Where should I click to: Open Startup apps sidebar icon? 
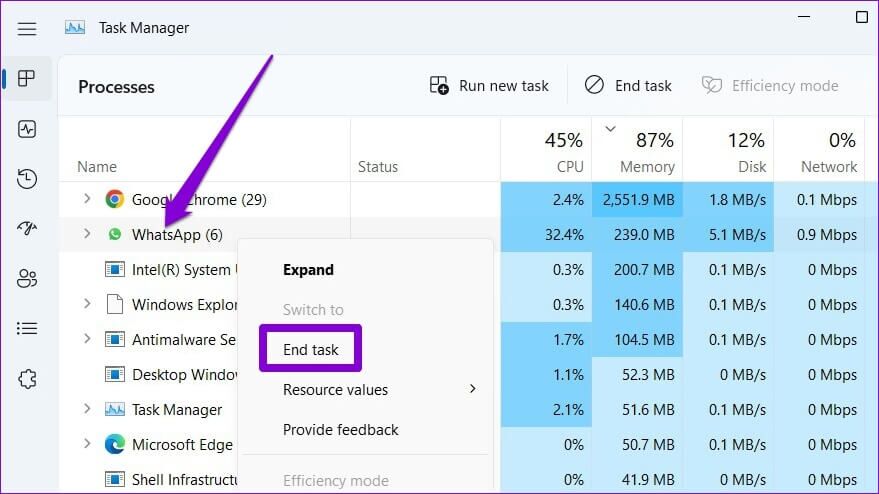[x=27, y=229]
